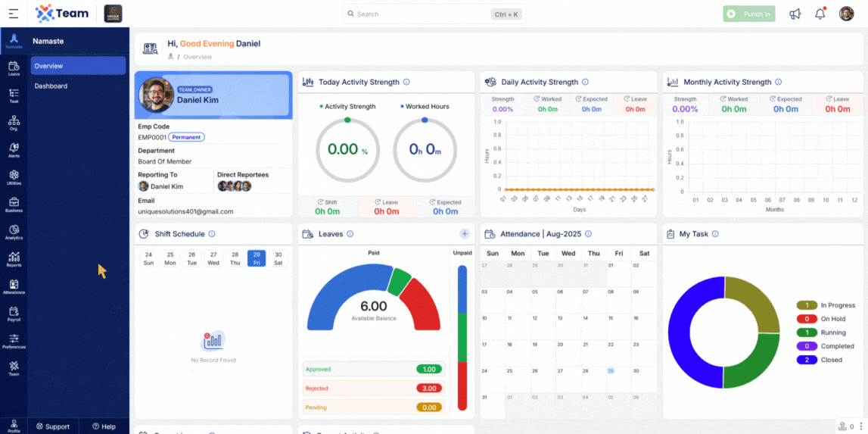Click the plus icon in Leaves panel
Viewport: 868px width, 434px height.
[x=465, y=234]
